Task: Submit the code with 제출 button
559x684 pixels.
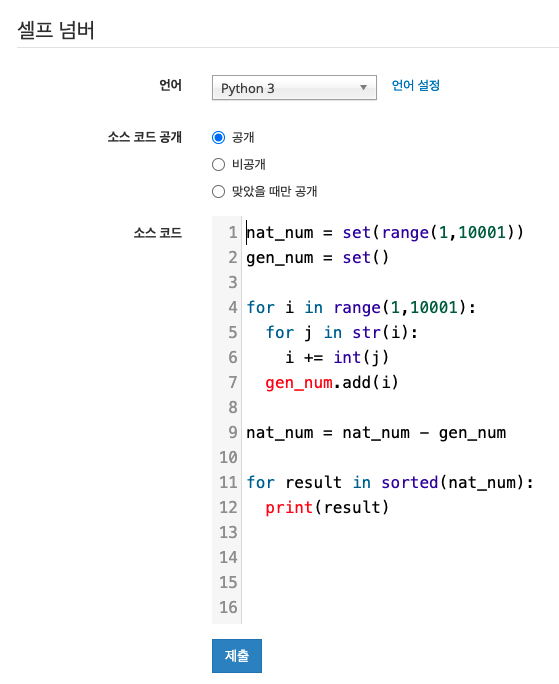Action: click(237, 656)
